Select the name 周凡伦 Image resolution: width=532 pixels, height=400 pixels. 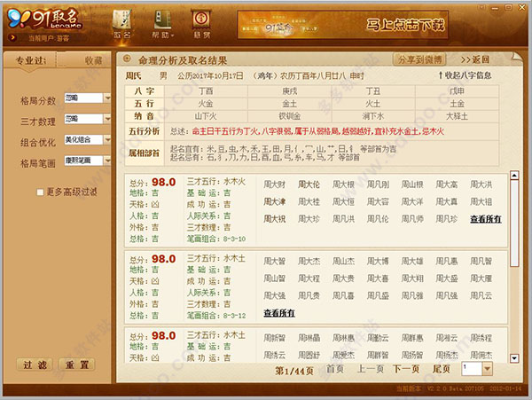tap(378, 219)
